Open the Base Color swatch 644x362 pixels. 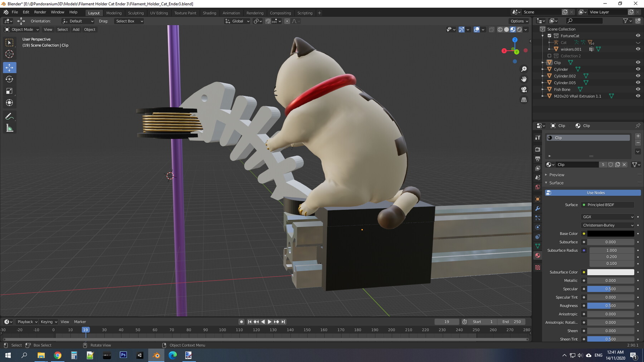(x=610, y=233)
